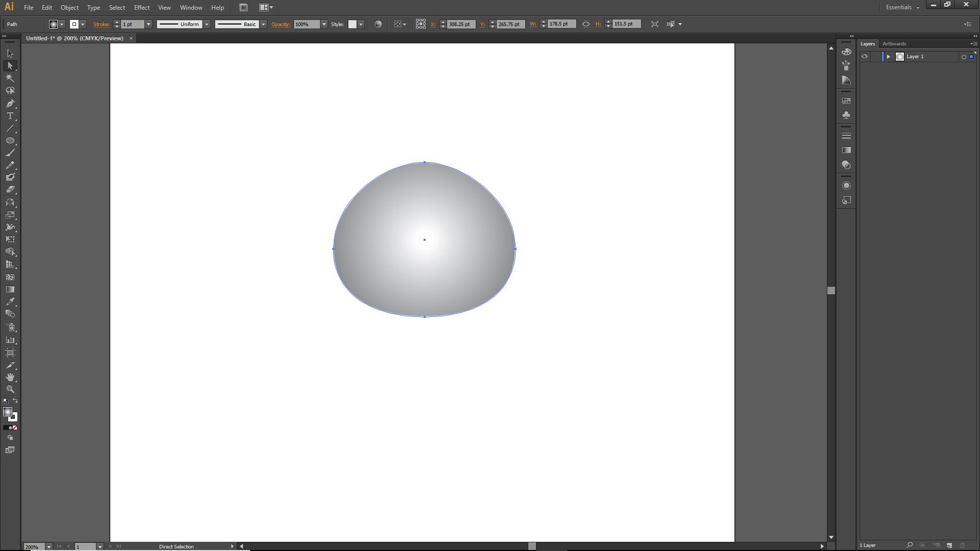Select the Hand tool

10,377
